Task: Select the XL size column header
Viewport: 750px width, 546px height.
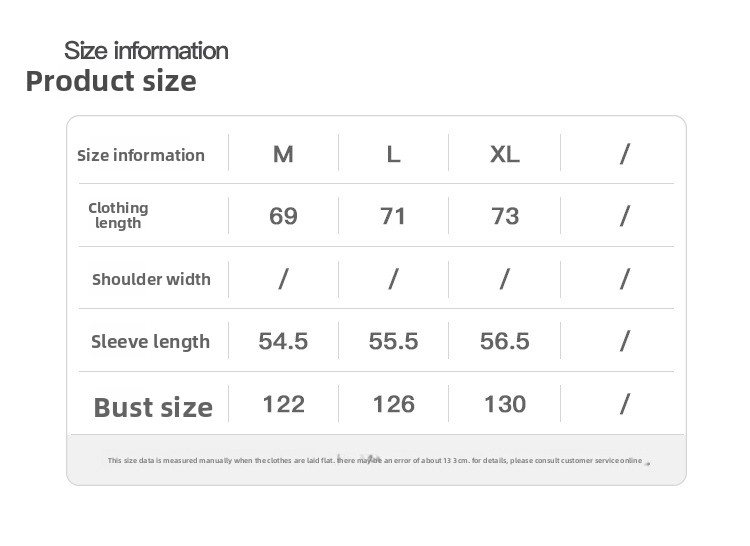Action: 504,154
